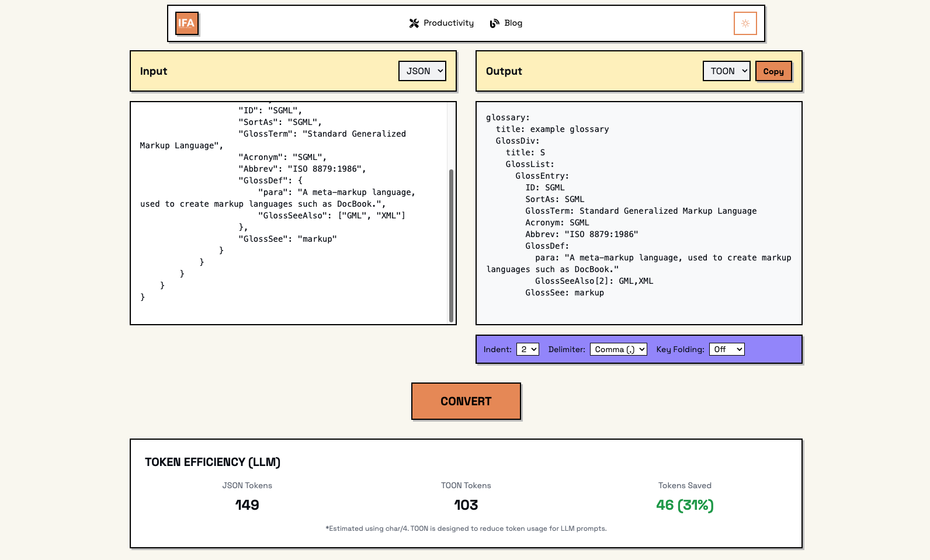Click the "GlossSeeAlso[2]: GML,XML" output line
Viewport: 930px width, 560px height.
[x=594, y=281]
